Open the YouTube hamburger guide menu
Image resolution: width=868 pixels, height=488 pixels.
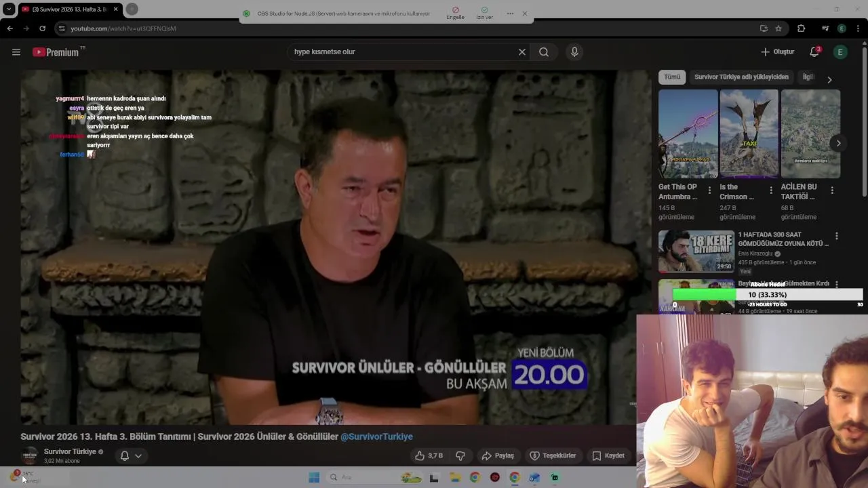pos(16,52)
